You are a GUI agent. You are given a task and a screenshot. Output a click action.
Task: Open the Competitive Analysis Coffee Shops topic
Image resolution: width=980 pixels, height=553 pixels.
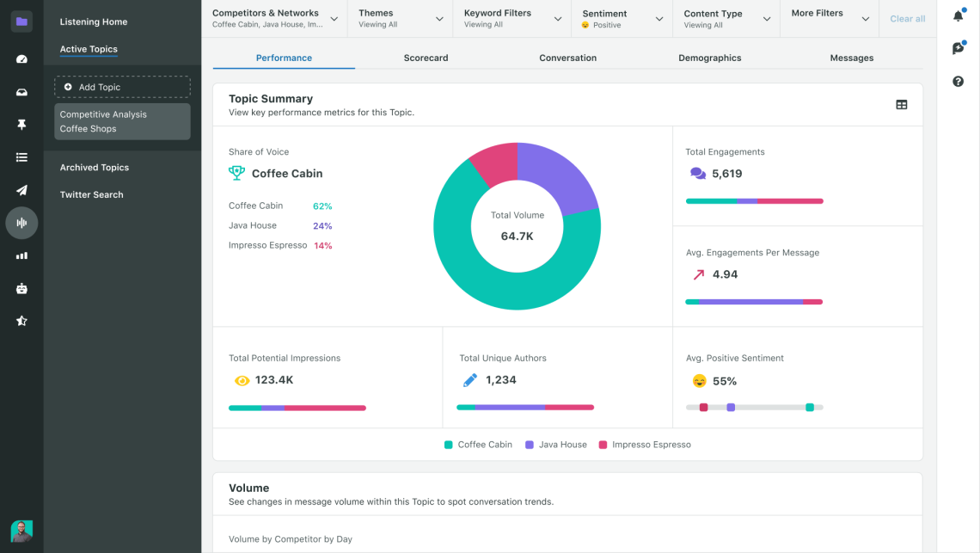(x=122, y=120)
